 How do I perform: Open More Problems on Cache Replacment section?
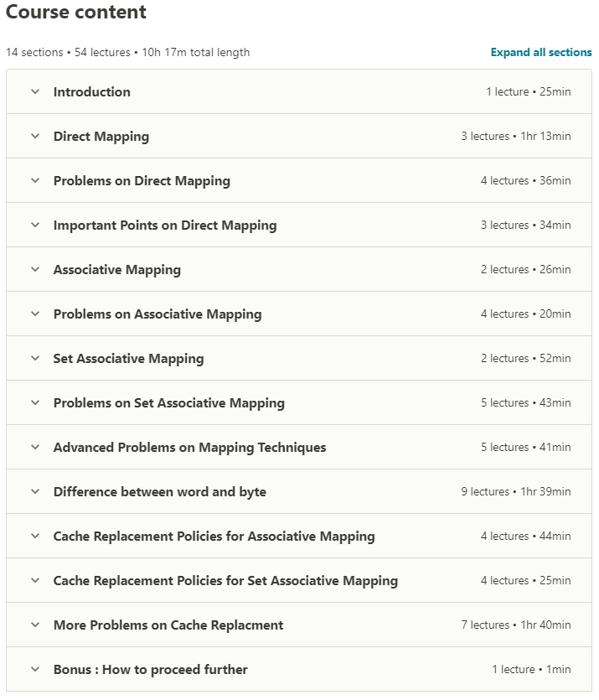tap(168, 625)
